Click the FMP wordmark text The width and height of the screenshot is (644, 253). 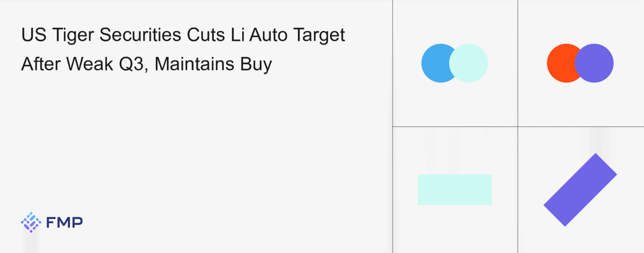[x=64, y=222]
